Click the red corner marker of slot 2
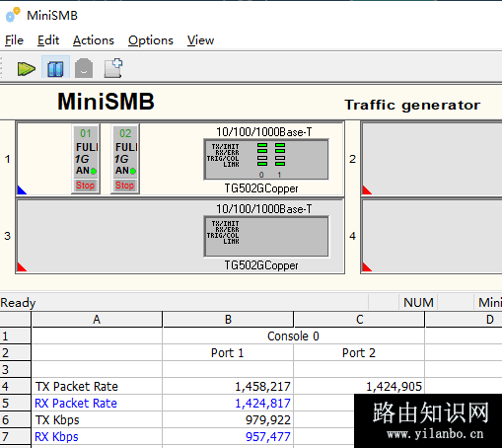The image size is (502, 448). click(366, 190)
